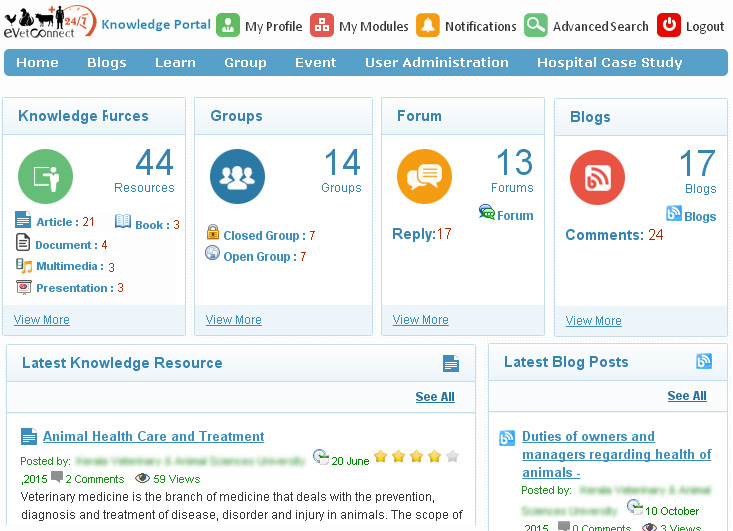The height and width of the screenshot is (531, 733).
Task: Open the Event menu item
Action: coord(316,63)
